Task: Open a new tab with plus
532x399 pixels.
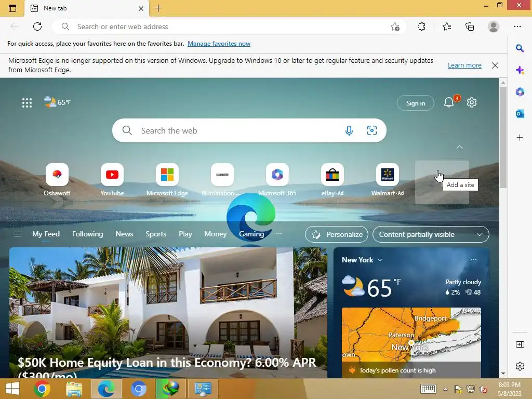Action: tap(158, 8)
